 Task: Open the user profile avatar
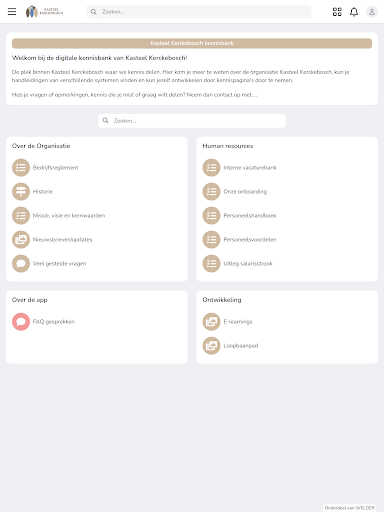pos(372,12)
